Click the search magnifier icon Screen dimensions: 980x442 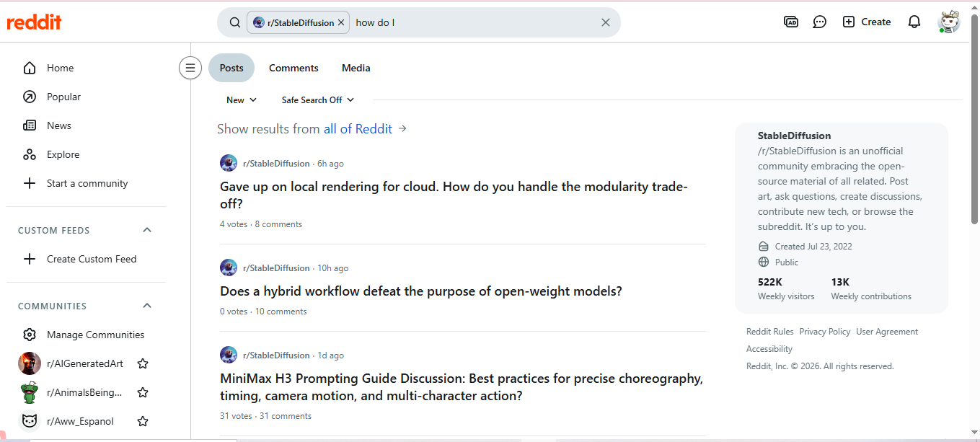234,22
